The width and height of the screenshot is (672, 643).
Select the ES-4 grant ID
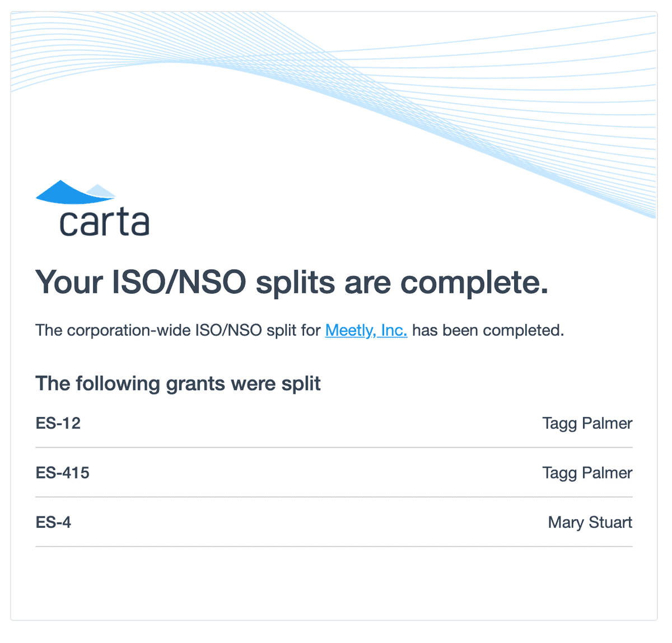tap(54, 522)
